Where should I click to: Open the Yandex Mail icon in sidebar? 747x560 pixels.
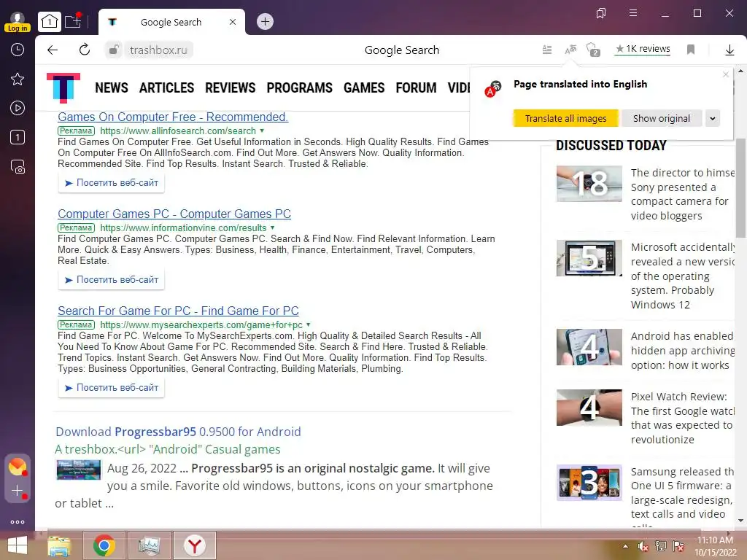tap(18, 466)
